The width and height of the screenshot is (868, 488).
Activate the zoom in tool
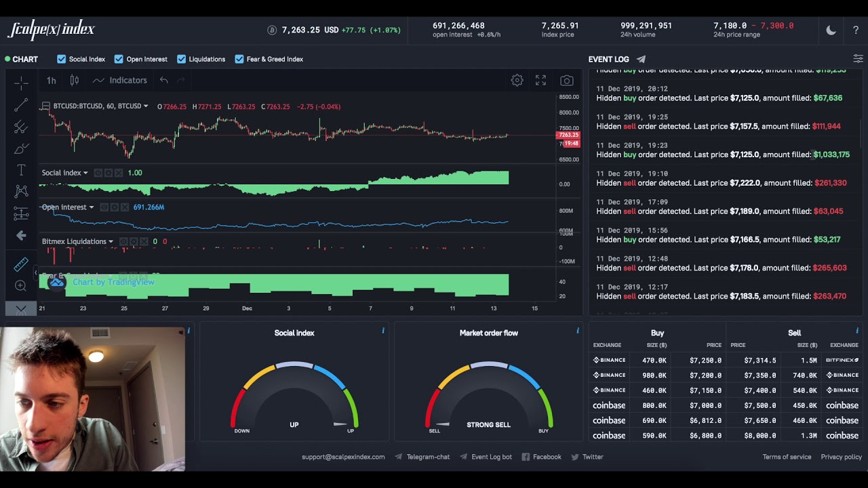(21, 286)
